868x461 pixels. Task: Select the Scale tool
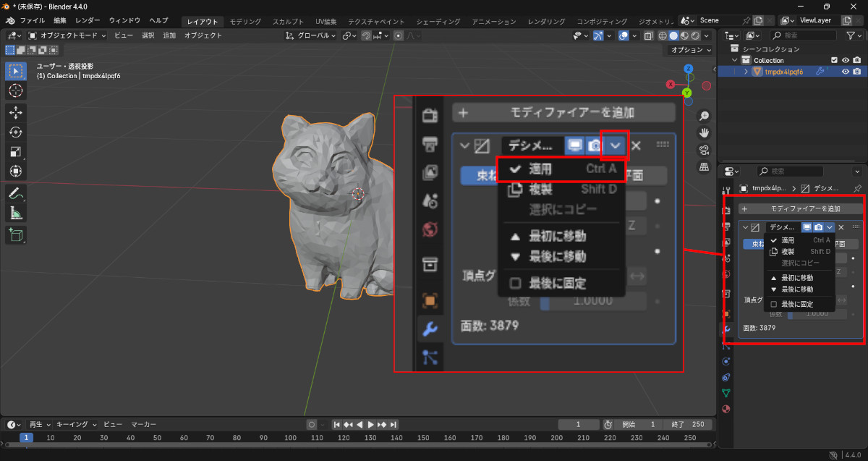pyautogui.click(x=16, y=151)
